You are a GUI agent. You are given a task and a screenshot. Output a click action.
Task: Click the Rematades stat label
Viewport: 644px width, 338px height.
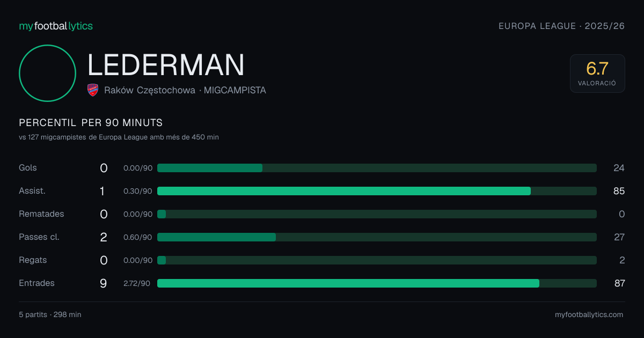click(x=41, y=214)
